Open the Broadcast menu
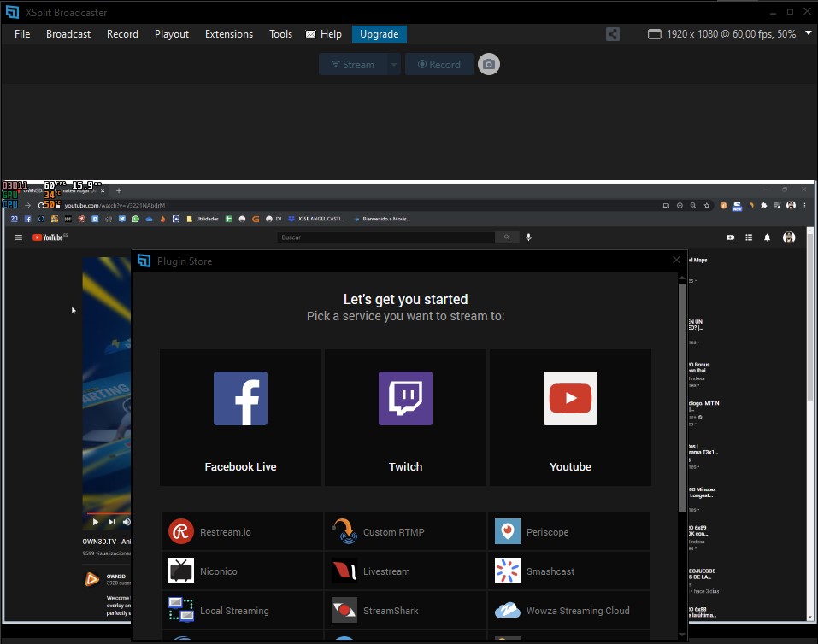This screenshot has height=644, width=818. (68, 34)
